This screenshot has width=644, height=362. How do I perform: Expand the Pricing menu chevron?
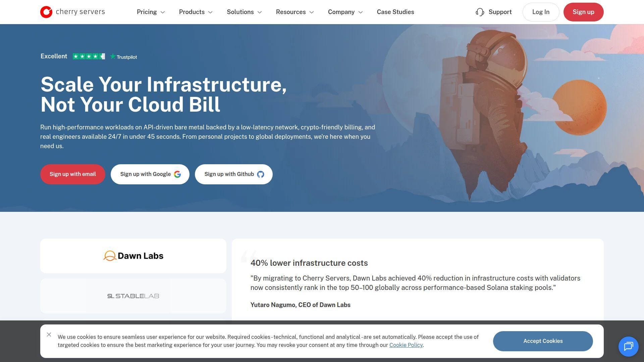(x=163, y=12)
